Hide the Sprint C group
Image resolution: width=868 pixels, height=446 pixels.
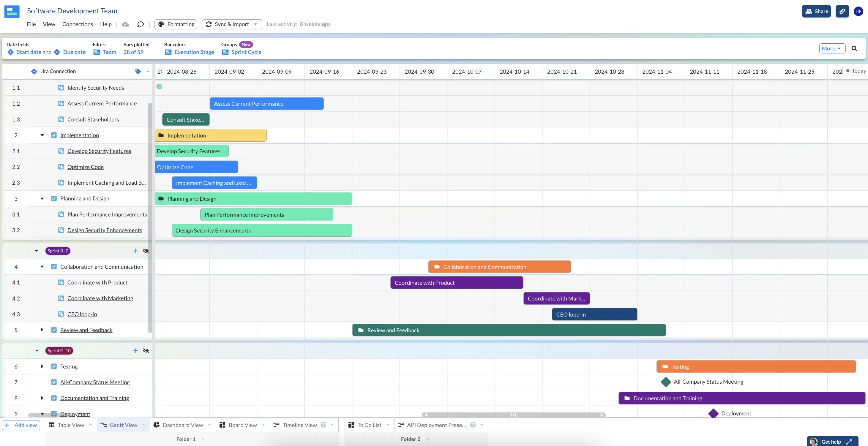146,351
